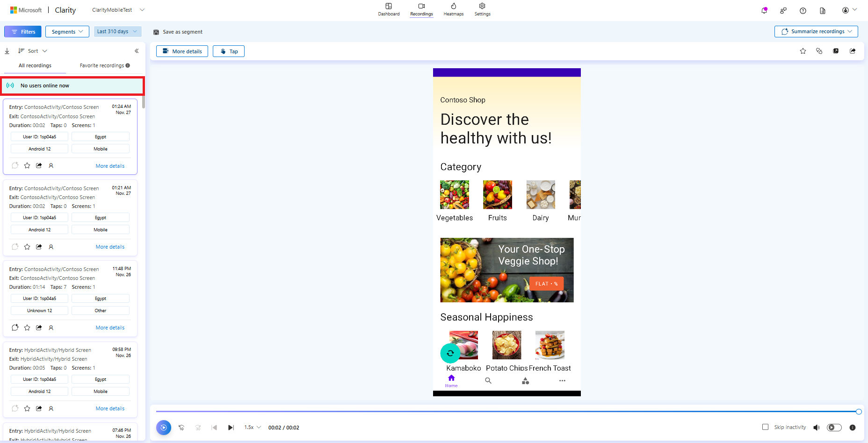The image size is (868, 443).
Task: Toggle autoplay switch
Action: [834, 427]
